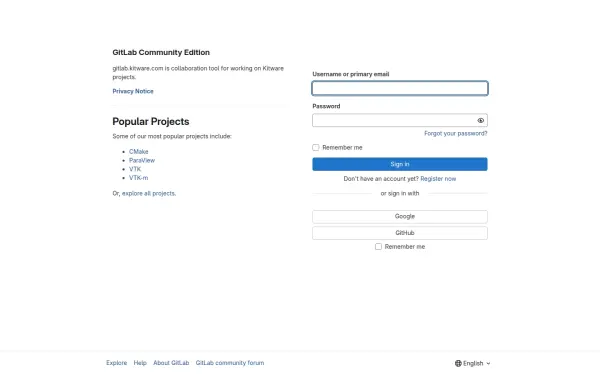Open the Privacy Notice link
The height and width of the screenshot is (375, 600).
(x=133, y=91)
